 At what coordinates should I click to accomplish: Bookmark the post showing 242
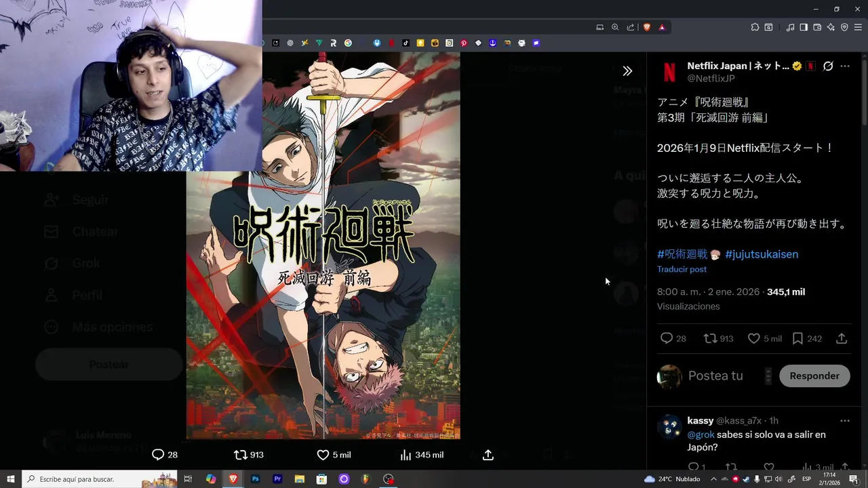[797, 338]
